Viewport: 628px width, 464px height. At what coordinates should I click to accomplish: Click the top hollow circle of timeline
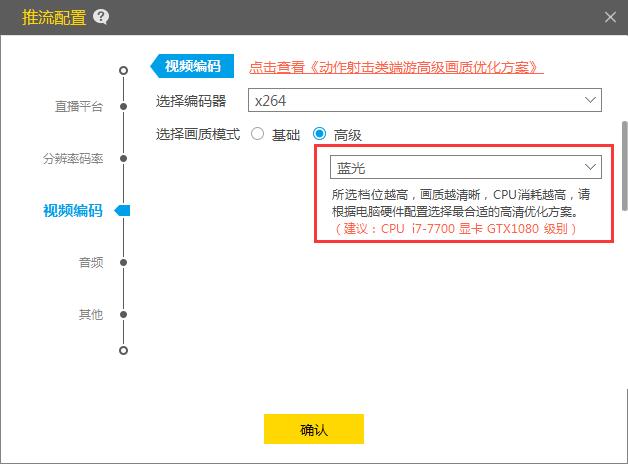click(x=123, y=70)
